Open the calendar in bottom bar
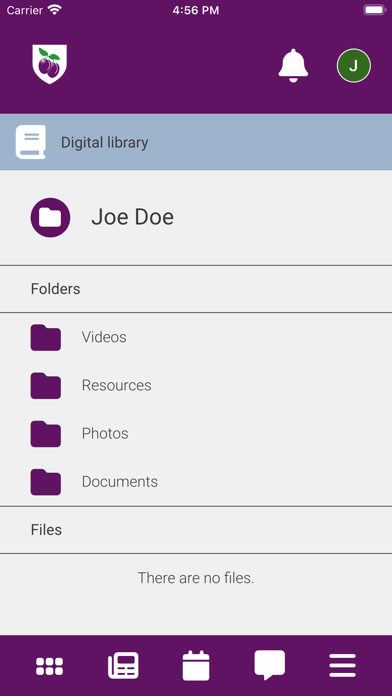The image size is (392, 696). [x=196, y=665]
